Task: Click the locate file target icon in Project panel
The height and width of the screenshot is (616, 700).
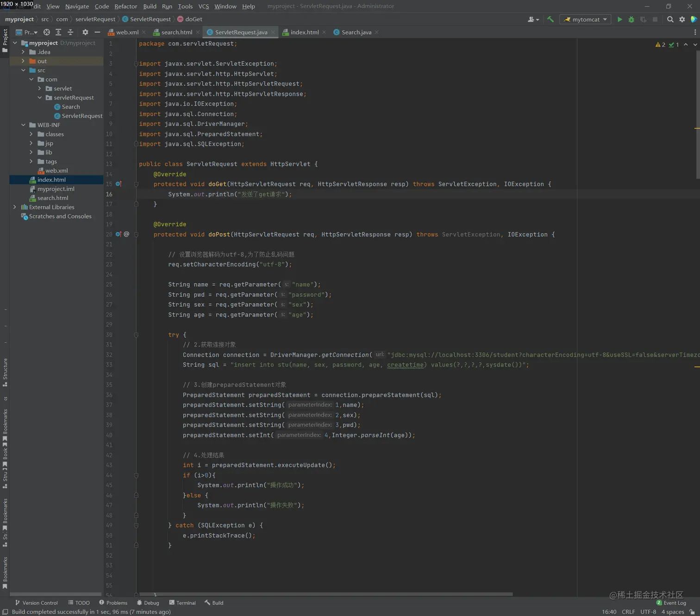Action: [x=46, y=32]
